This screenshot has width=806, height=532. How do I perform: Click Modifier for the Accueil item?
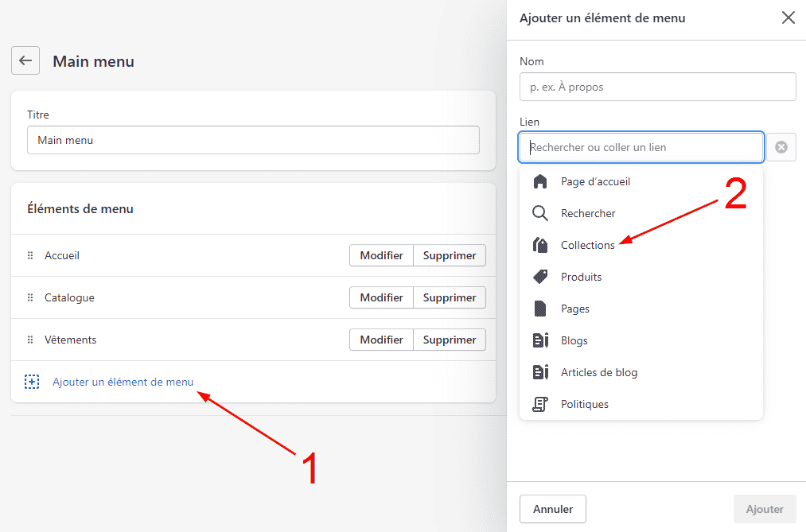pos(381,255)
